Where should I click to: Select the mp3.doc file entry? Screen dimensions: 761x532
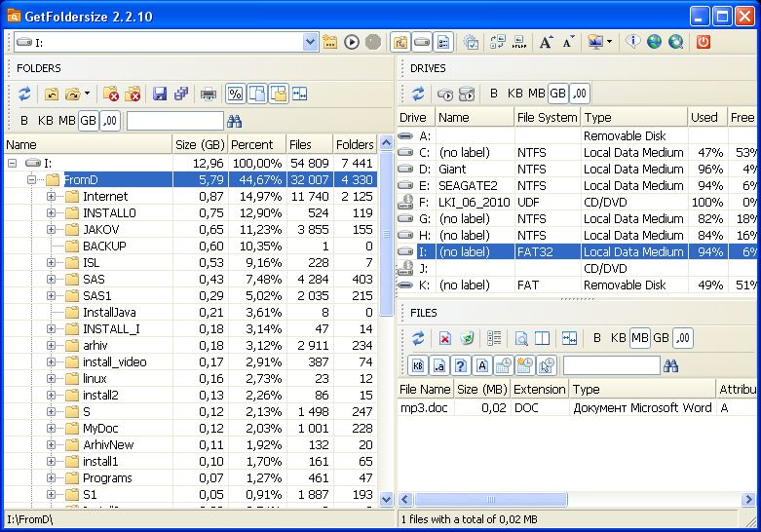(424, 408)
